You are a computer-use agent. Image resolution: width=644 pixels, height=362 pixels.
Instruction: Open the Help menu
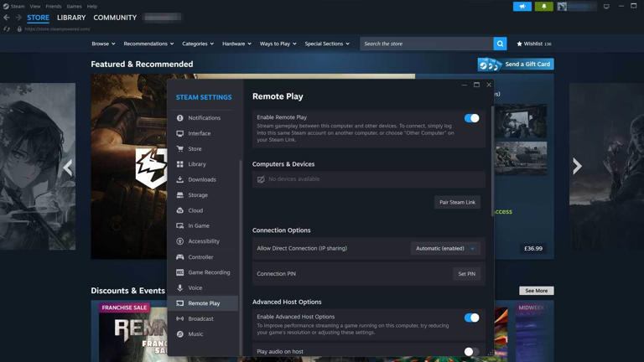[x=92, y=6]
